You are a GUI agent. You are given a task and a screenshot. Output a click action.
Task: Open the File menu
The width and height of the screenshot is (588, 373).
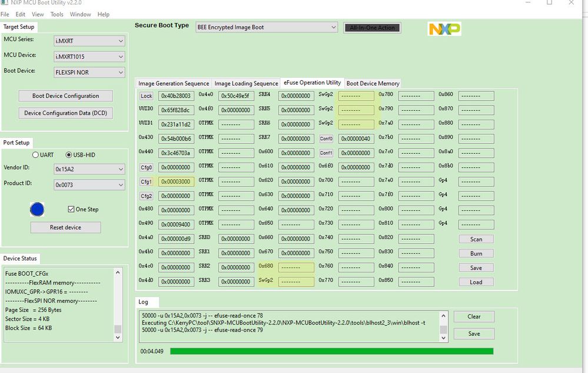click(x=5, y=14)
